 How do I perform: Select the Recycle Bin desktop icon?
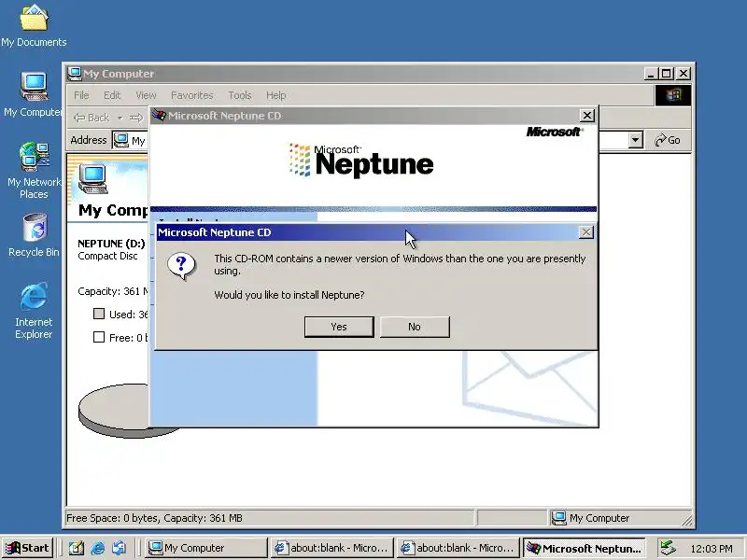(34, 235)
